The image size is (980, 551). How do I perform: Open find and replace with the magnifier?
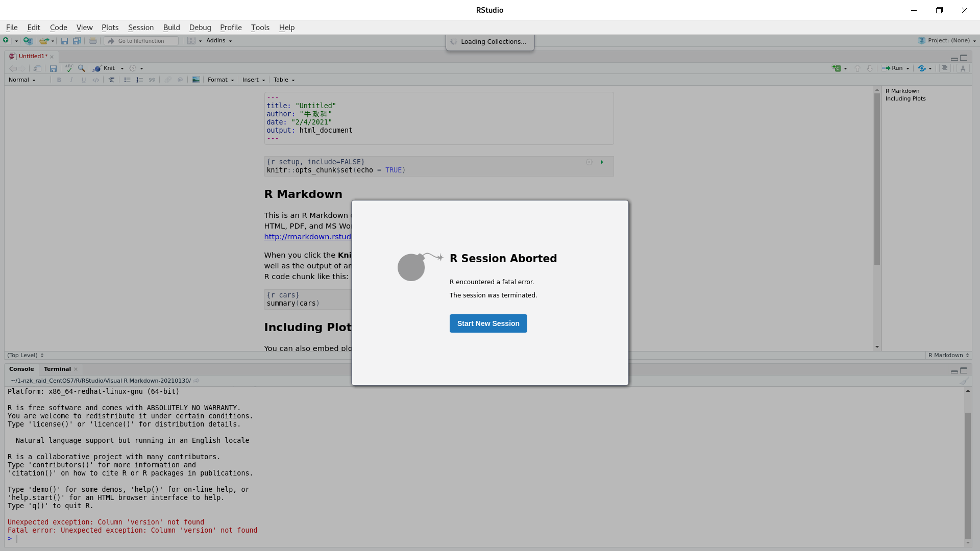pyautogui.click(x=82, y=68)
